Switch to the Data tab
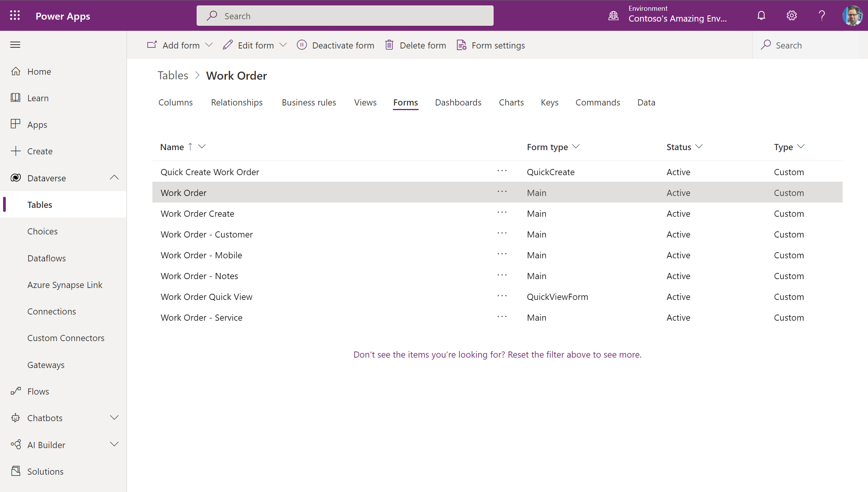Image resolution: width=868 pixels, height=492 pixels. 646,102
